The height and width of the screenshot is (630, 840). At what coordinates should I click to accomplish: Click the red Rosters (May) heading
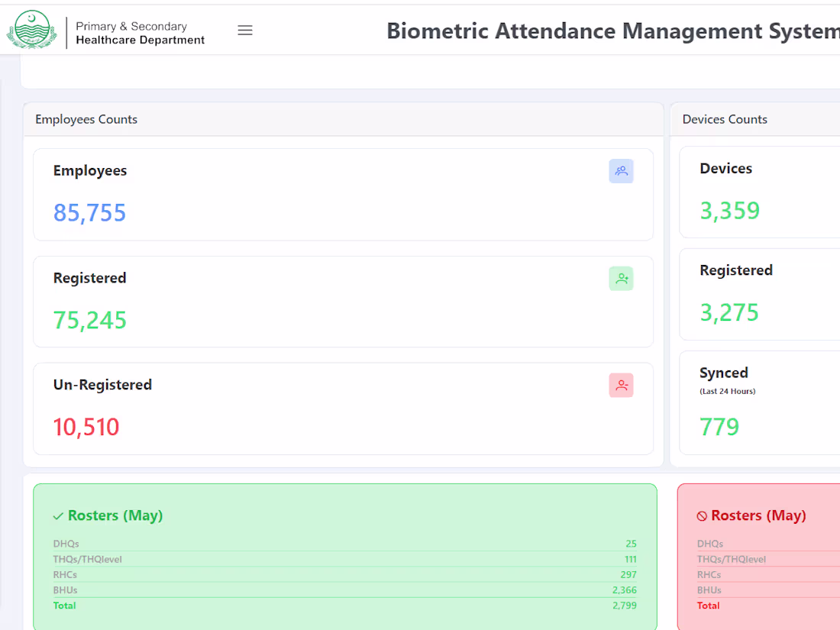point(758,515)
